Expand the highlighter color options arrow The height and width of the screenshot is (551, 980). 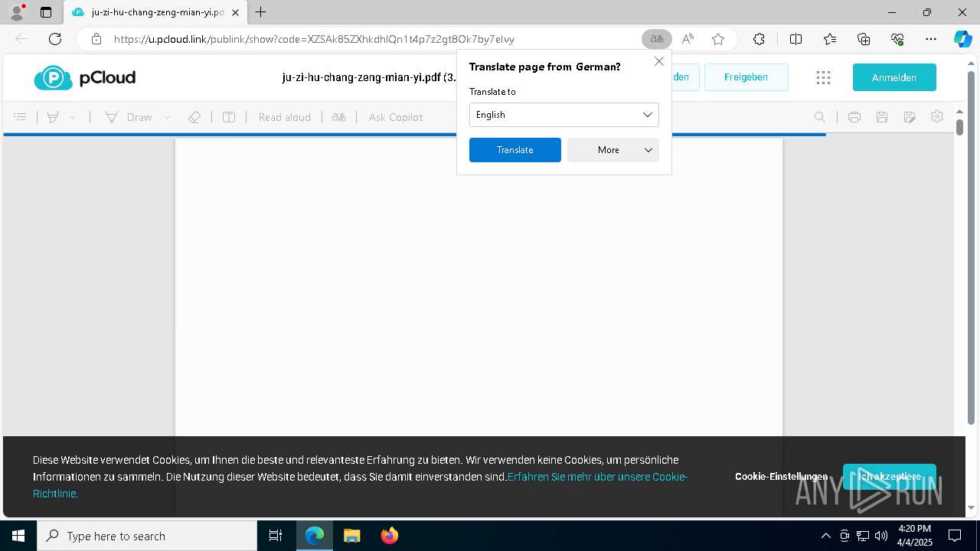tap(73, 117)
